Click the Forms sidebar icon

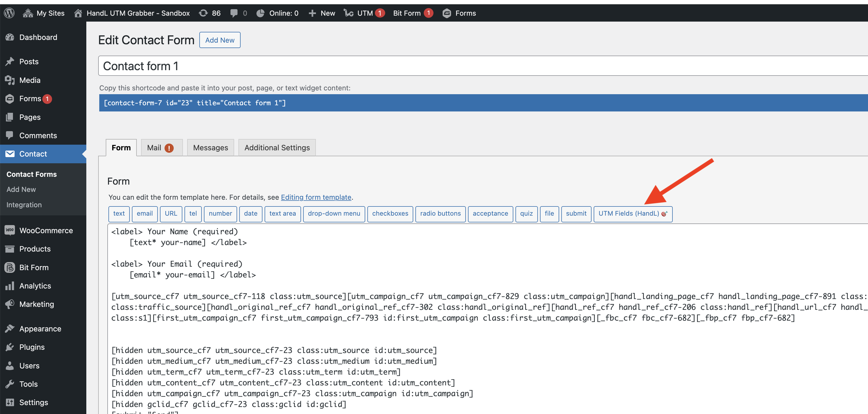[x=10, y=99]
